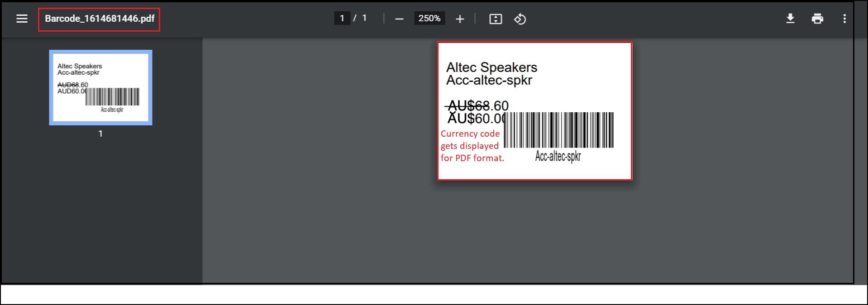Select the page 1 thumbnail
The width and height of the screenshot is (868, 305).
(x=100, y=87)
